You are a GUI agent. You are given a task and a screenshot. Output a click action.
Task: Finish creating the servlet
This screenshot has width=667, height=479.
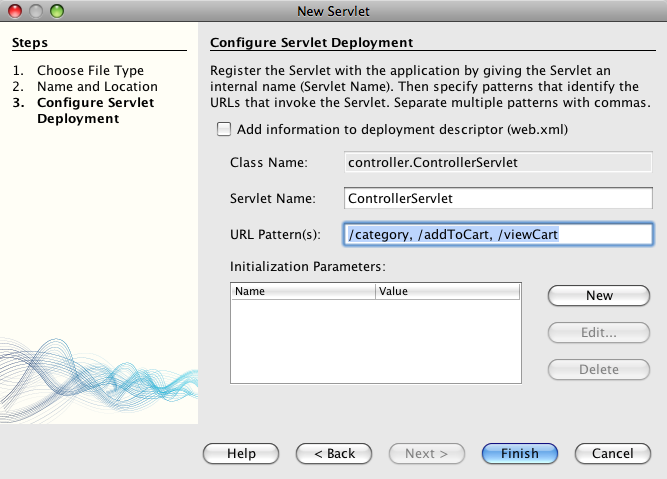[x=519, y=453]
